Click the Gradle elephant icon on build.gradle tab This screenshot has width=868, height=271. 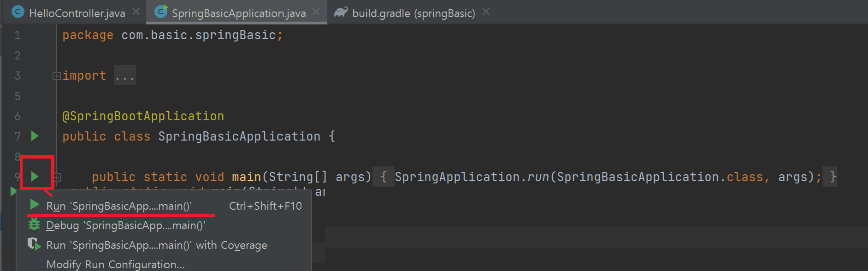[341, 12]
